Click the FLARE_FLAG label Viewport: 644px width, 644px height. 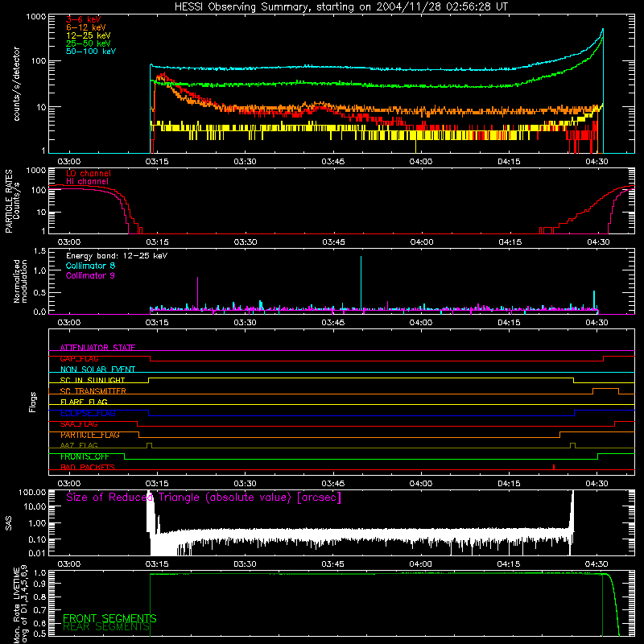(84, 402)
